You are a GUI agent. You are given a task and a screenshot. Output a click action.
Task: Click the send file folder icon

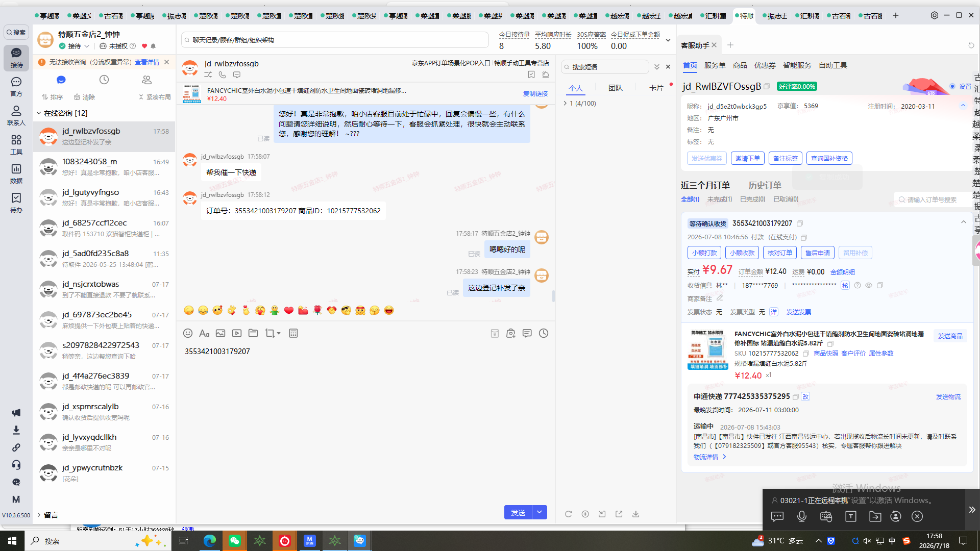(253, 333)
